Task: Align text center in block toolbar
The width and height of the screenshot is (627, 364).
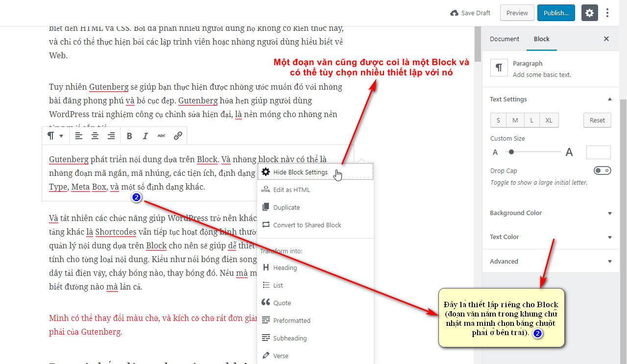Action: click(x=95, y=136)
